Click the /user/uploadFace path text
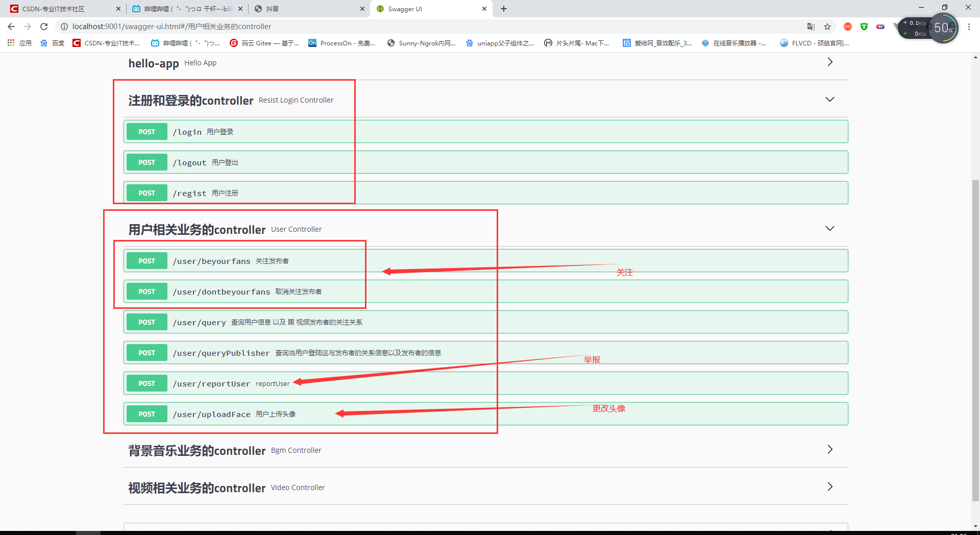 (x=211, y=415)
